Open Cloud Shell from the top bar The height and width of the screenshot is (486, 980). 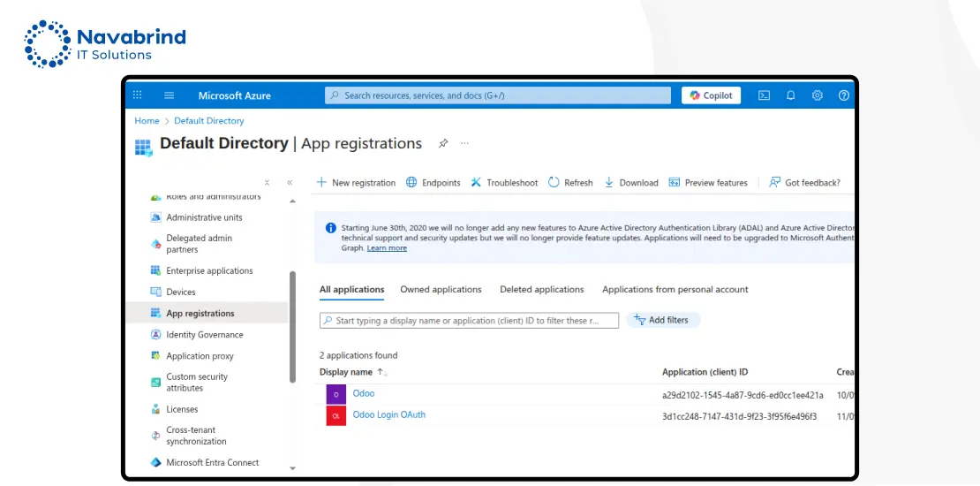coord(765,95)
